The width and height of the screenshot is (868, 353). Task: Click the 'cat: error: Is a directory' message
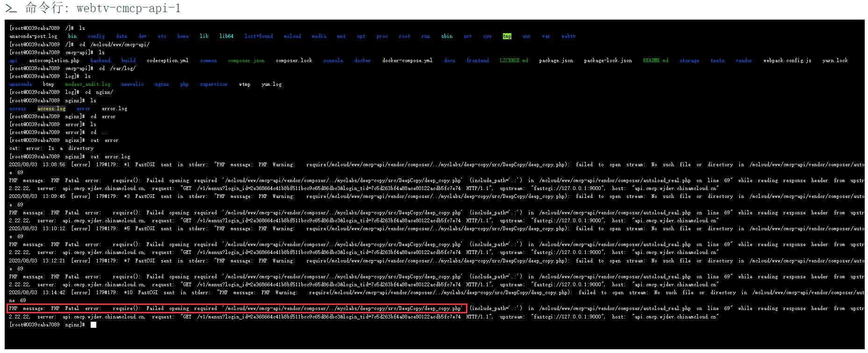click(x=51, y=148)
